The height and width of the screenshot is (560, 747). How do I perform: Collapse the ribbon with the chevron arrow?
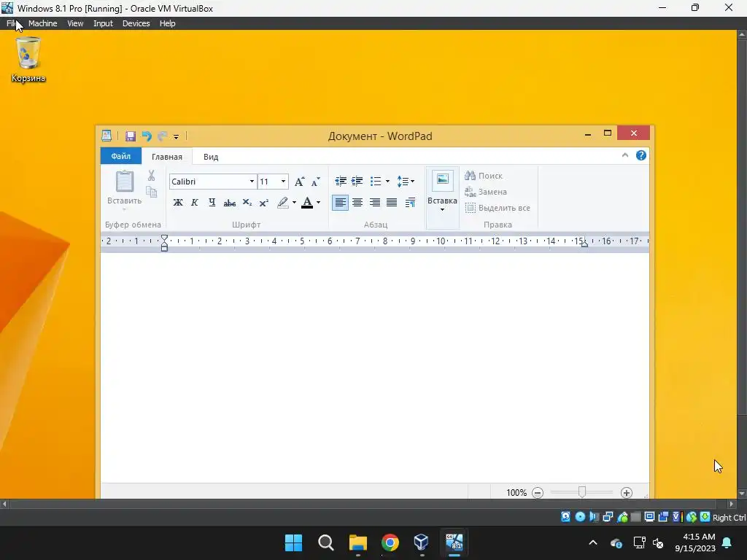click(625, 155)
